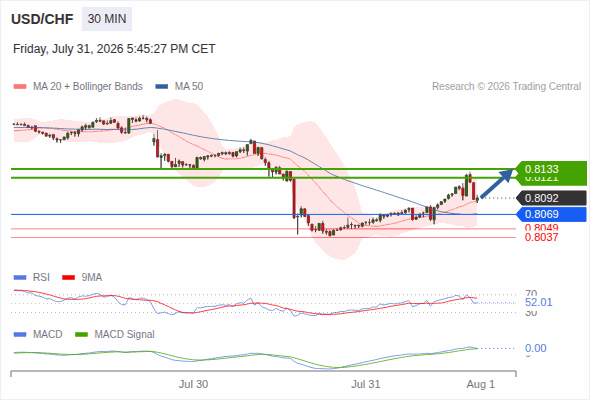Image resolution: width=590 pixels, height=400 pixels.
Task: Click the date line 'Friday, July 31, 2026 5:45:27 PM CET'
Action: pos(114,49)
